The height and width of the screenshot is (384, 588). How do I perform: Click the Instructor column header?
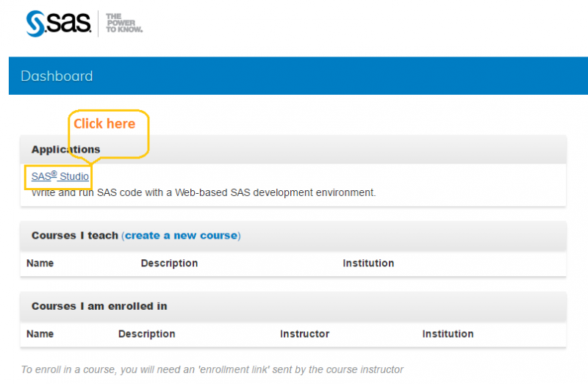coord(304,334)
